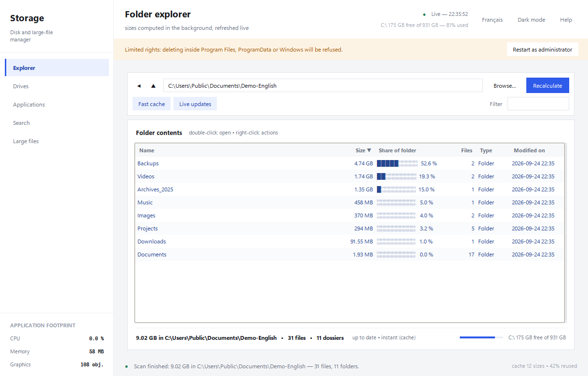The height and width of the screenshot is (376, 588).
Task: Go up one folder level
Action: point(153,86)
